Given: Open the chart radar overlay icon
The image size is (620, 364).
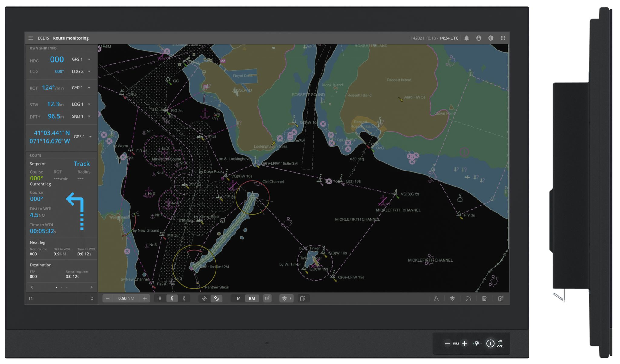Looking at the screenshot, I should point(501,298).
